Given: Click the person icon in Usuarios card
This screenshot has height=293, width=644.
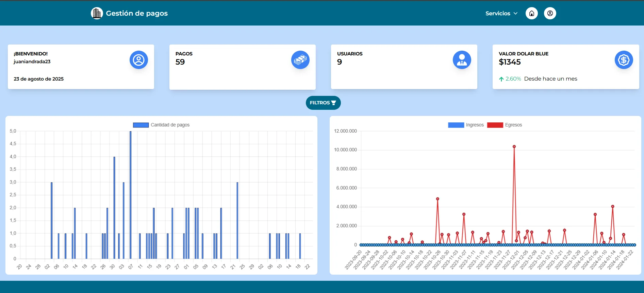Looking at the screenshot, I should point(462,60).
